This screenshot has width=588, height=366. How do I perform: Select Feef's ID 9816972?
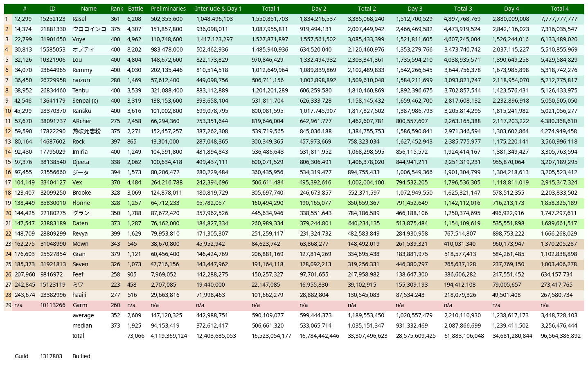[52, 274]
